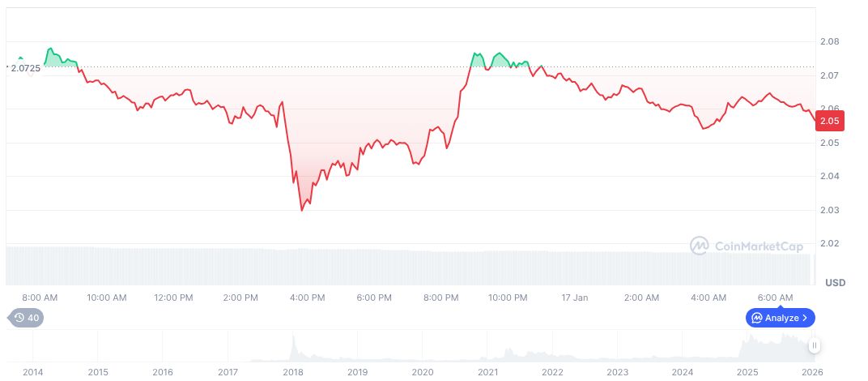Viewport: 868px width, 381px height.
Task: Click the 2018 volume spike in the overview chart
Action: click(x=293, y=342)
